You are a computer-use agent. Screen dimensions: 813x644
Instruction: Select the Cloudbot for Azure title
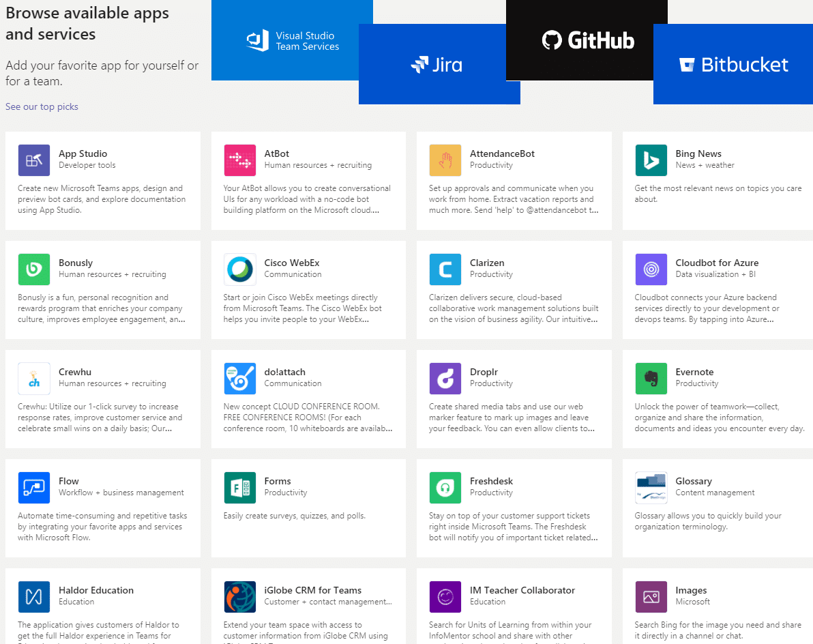[717, 263]
